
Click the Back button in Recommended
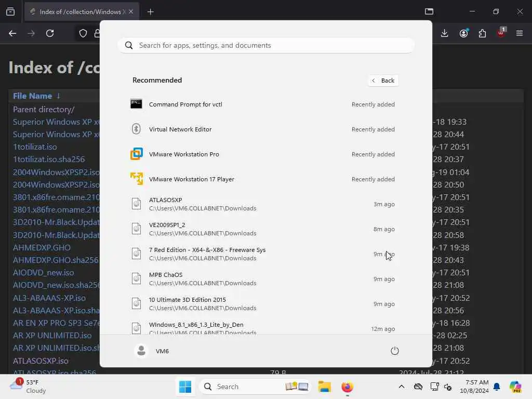point(383,81)
